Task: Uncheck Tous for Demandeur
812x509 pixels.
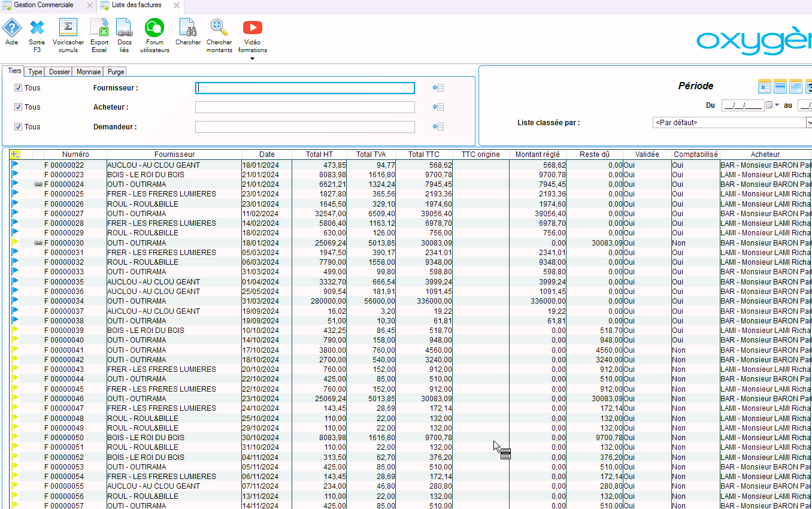Action: [x=18, y=127]
